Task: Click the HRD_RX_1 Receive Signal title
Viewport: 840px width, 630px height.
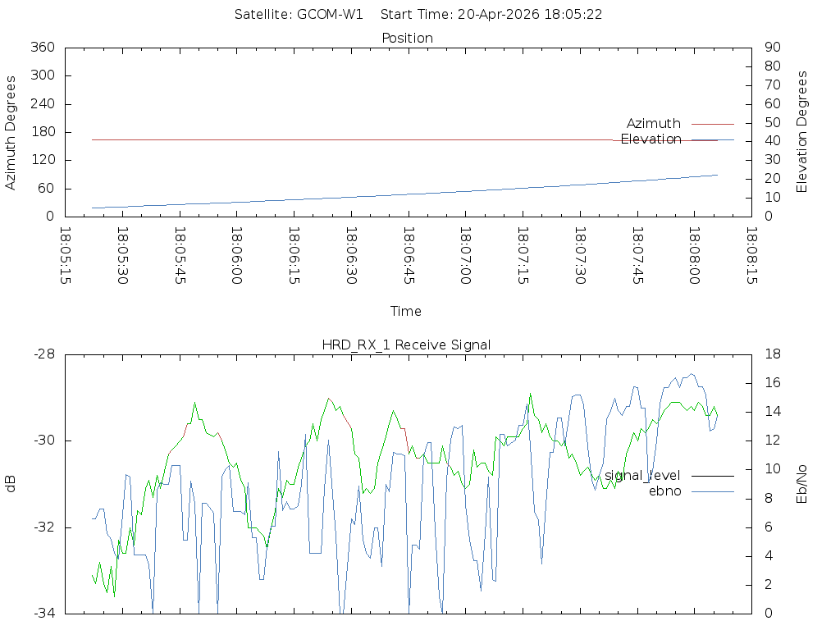Action: tap(407, 345)
